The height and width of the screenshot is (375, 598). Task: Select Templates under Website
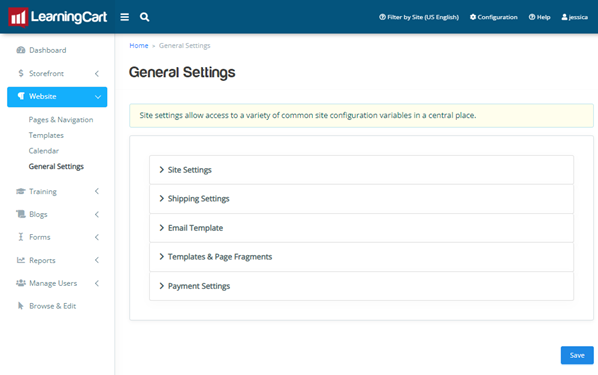46,135
